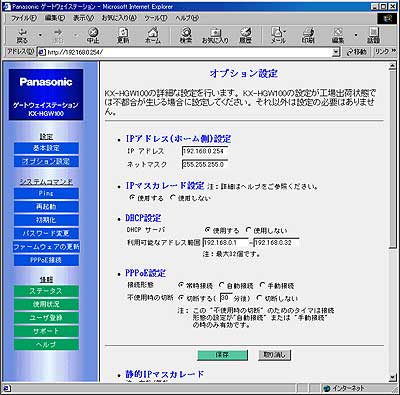This screenshot has width=400, height=395.
Task: Open オプション設定 in the sidebar
Action: [x=46, y=161]
